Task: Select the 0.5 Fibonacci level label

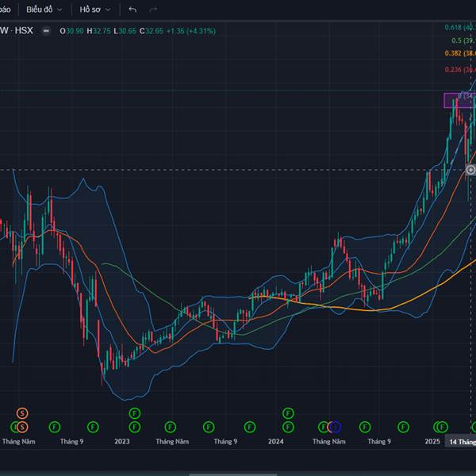Action: pos(463,40)
